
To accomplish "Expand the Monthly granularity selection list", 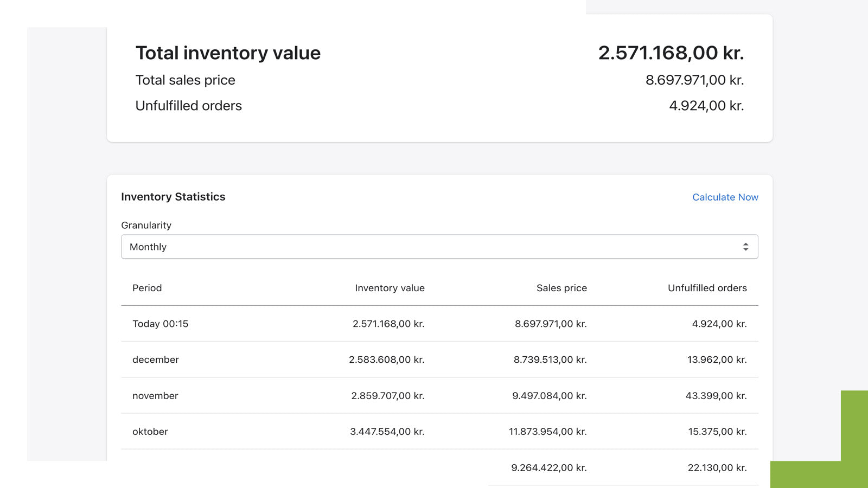I will [x=439, y=247].
